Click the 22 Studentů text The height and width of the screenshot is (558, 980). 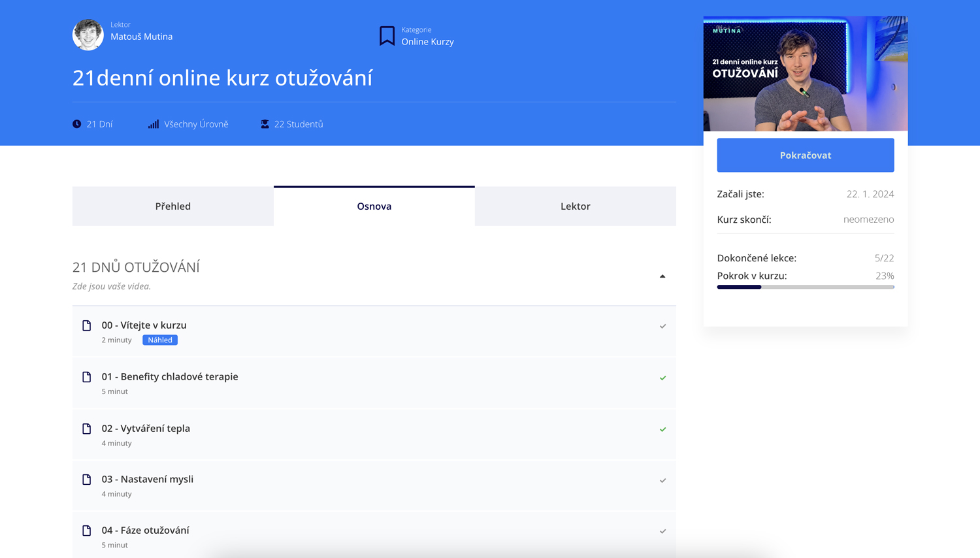click(x=299, y=124)
